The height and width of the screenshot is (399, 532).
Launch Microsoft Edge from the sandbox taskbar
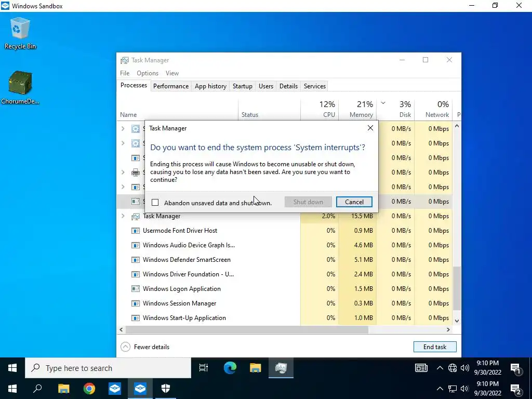(x=230, y=368)
